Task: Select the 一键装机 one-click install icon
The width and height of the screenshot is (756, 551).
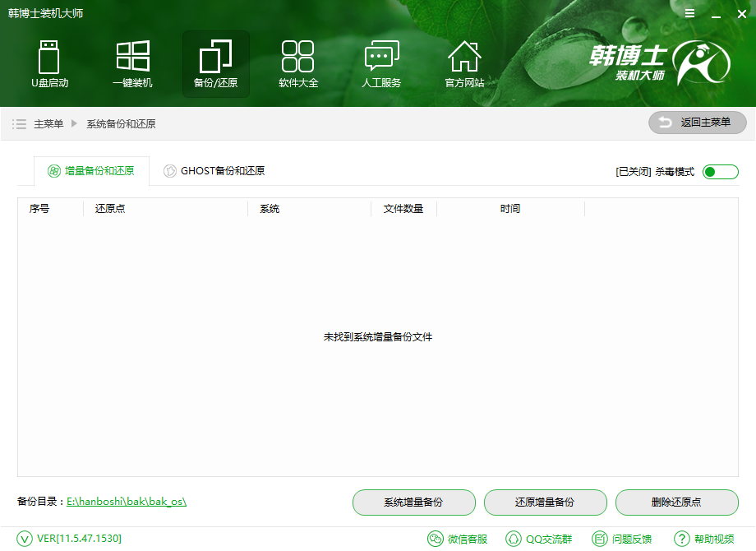Action: [x=132, y=63]
